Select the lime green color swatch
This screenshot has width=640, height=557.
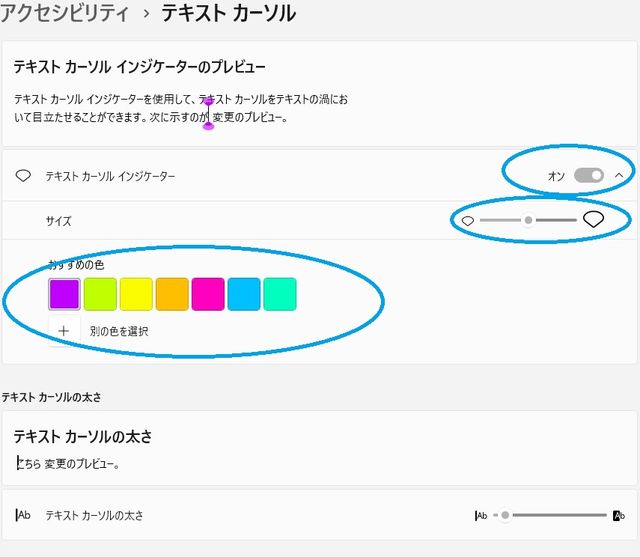(x=100, y=294)
